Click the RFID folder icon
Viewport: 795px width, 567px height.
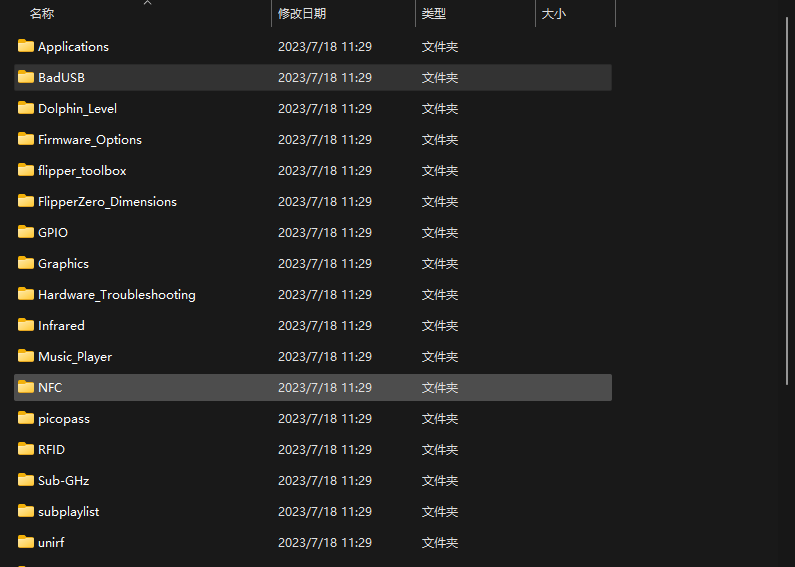[26, 449]
